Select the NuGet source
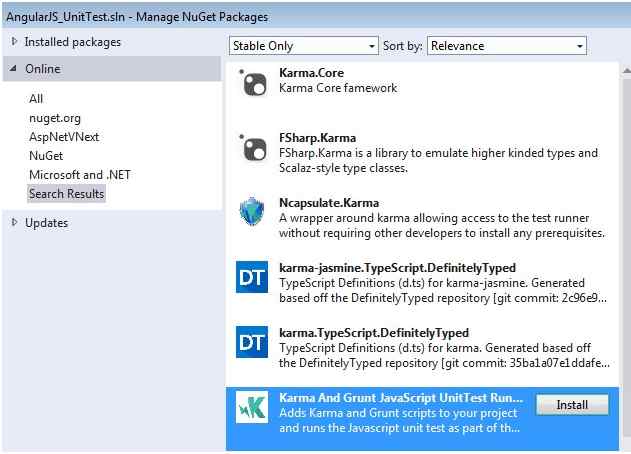This screenshot has width=631, height=454. click(x=46, y=156)
